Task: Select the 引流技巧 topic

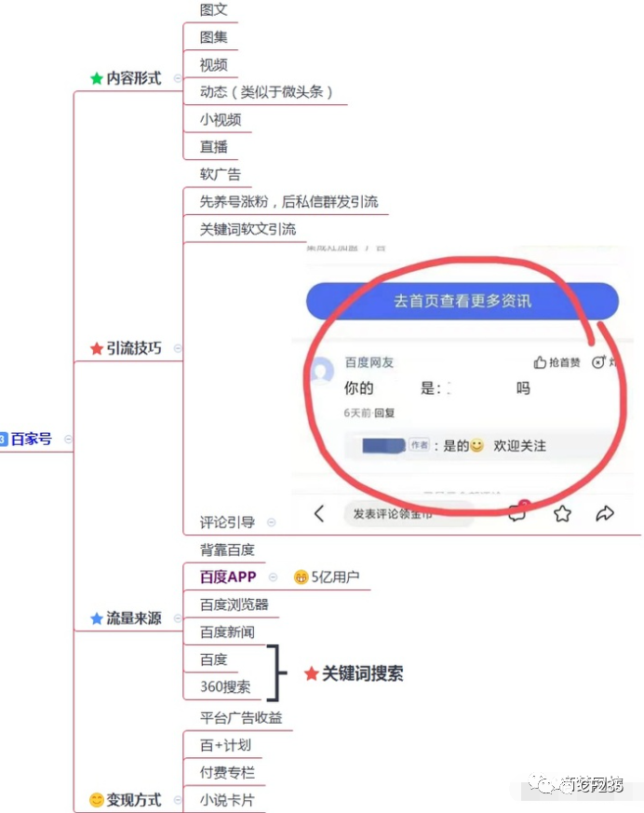Action: click(x=134, y=348)
